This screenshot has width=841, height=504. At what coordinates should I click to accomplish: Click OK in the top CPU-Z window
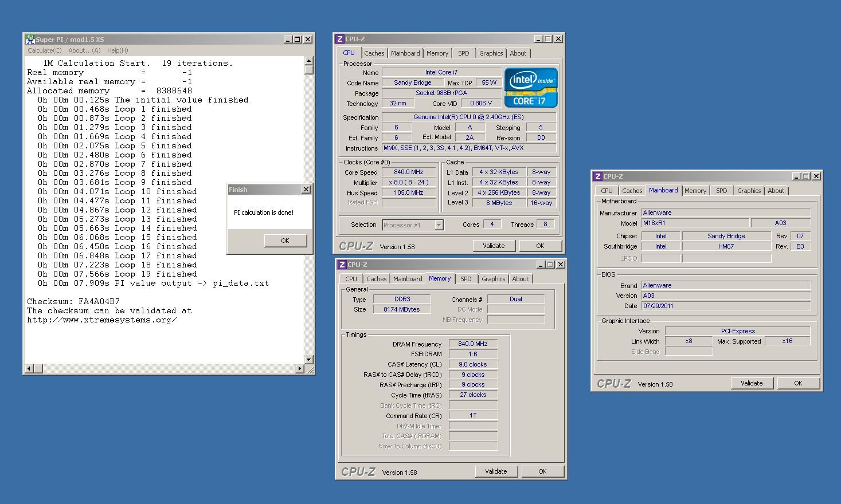tap(540, 246)
